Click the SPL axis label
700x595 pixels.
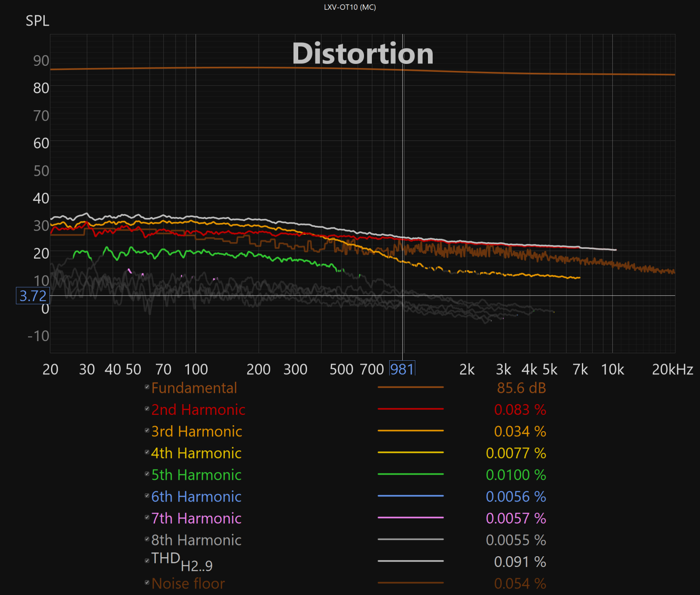(37, 21)
